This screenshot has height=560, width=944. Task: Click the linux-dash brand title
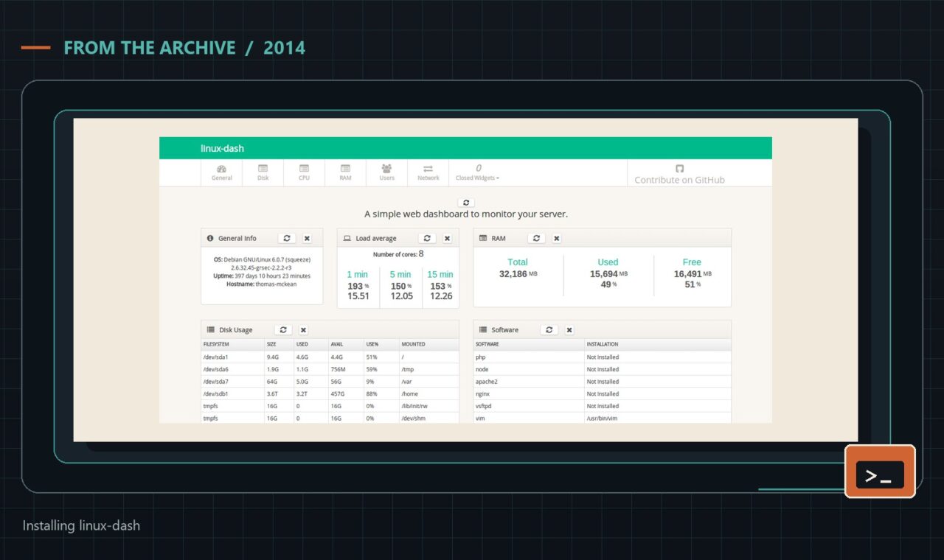[x=222, y=148]
